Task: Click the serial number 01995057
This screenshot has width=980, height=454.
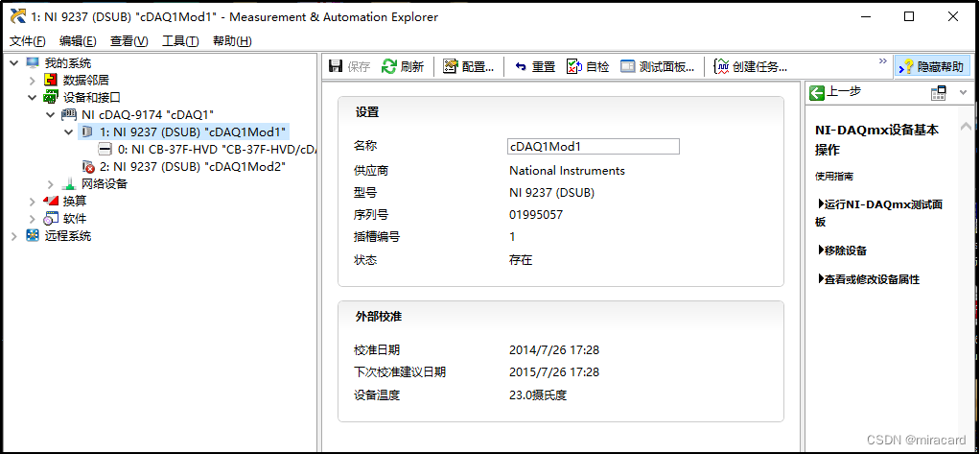Action: [x=536, y=214]
